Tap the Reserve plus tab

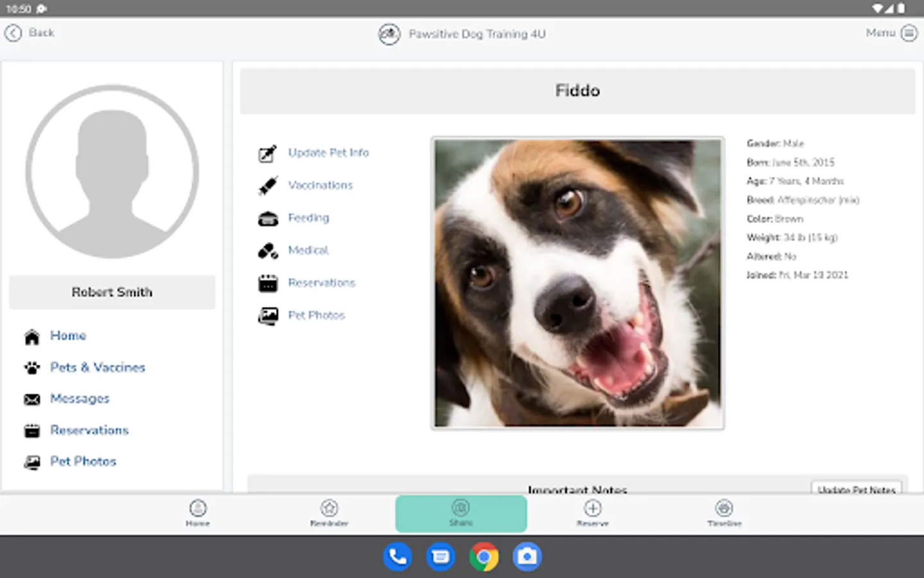pos(592,513)
